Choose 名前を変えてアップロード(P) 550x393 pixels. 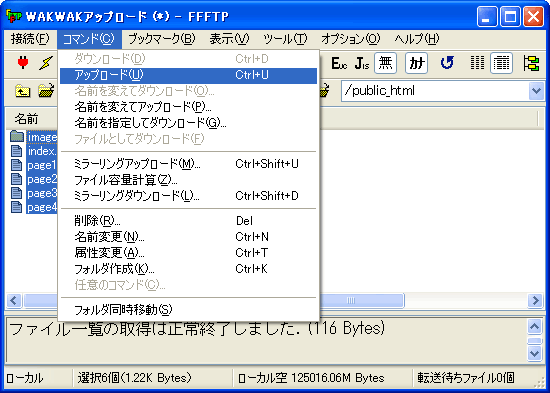click(188, 106)
